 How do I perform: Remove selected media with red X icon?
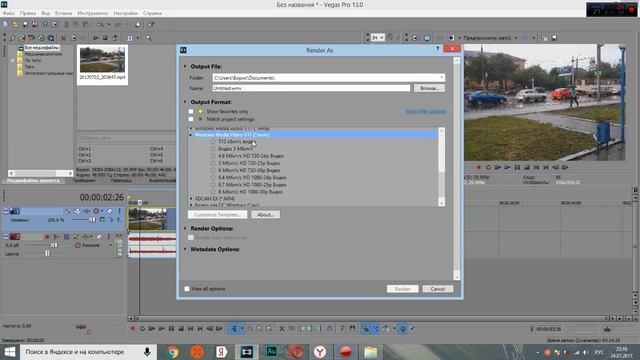click(x=63, y=38)
